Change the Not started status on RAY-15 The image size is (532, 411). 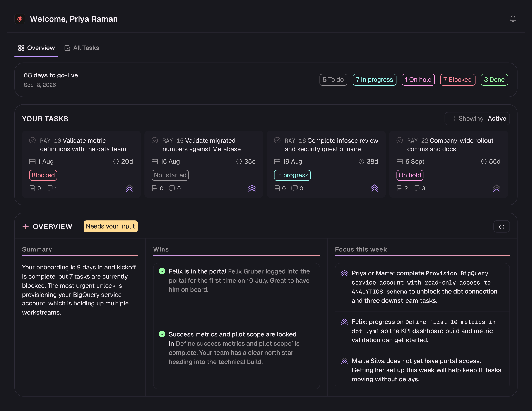pos(170,175)
